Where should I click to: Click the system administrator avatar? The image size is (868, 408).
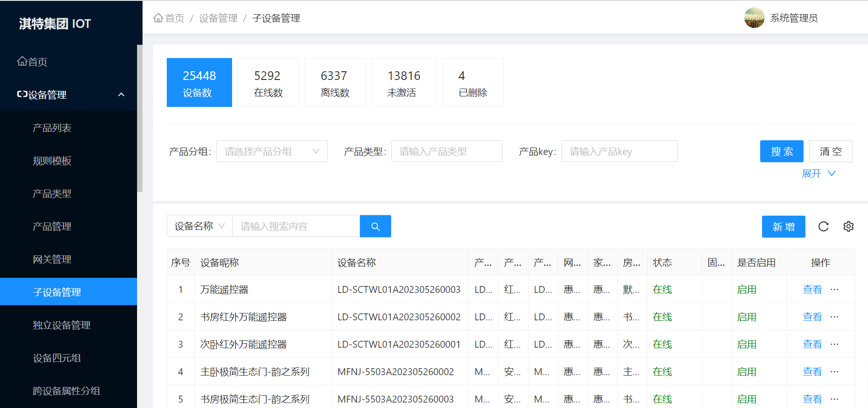754,18
